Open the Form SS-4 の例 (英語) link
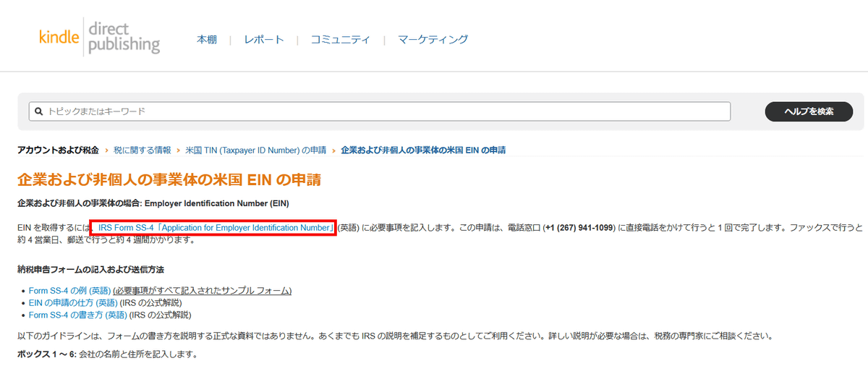 point(69,291)
